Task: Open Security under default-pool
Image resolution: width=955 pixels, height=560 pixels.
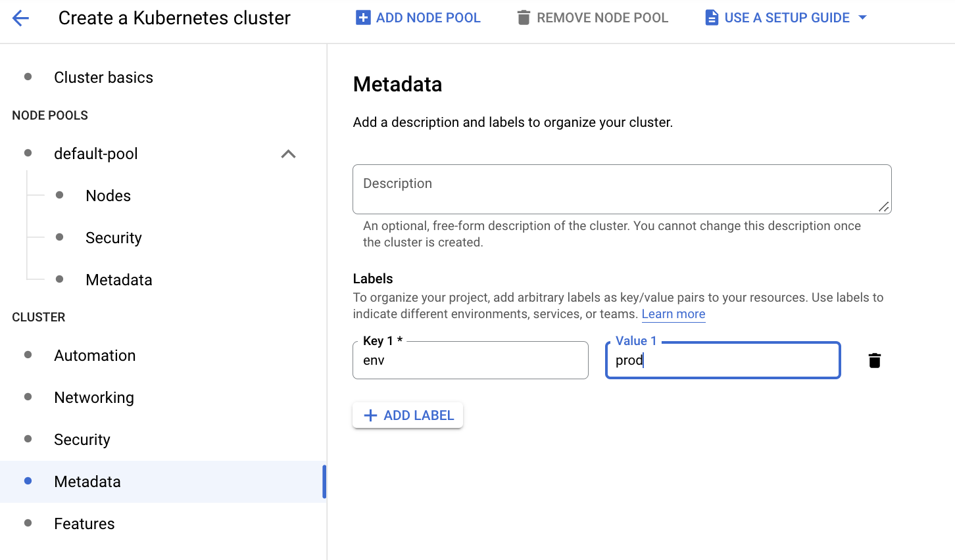Action: point(114,238)
